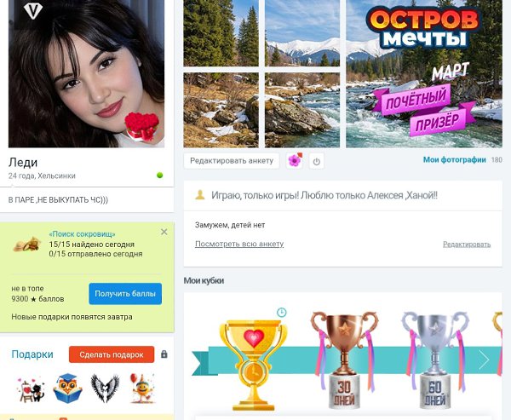Open the black wings gift icon

pos(105,388)
